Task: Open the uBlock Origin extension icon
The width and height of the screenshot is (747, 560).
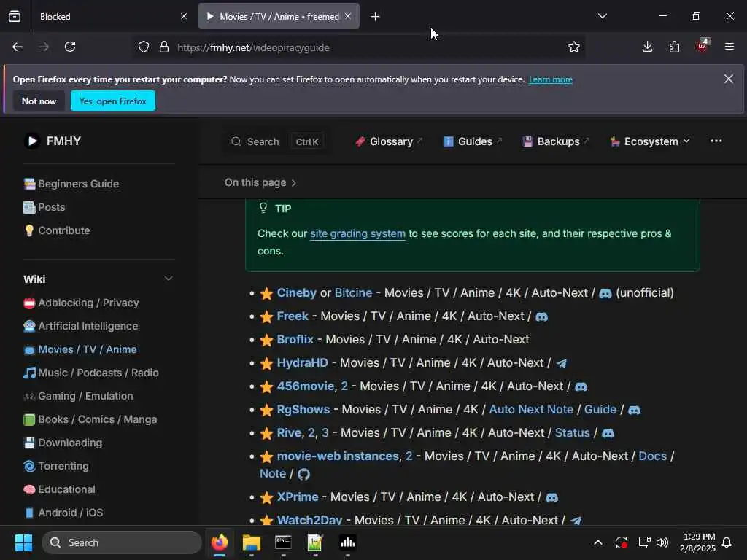Action: click(x=702, y=46)
